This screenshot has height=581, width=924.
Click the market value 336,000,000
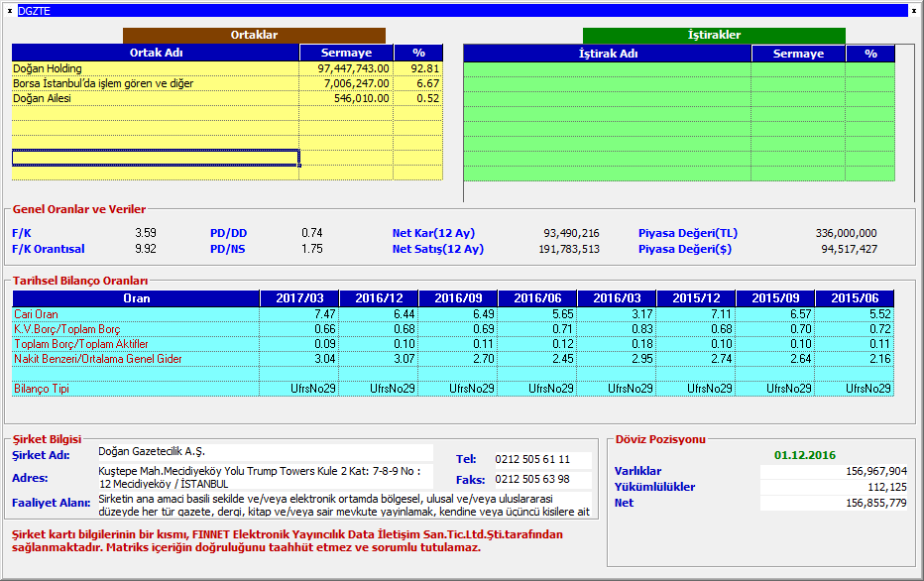point(847,233)
